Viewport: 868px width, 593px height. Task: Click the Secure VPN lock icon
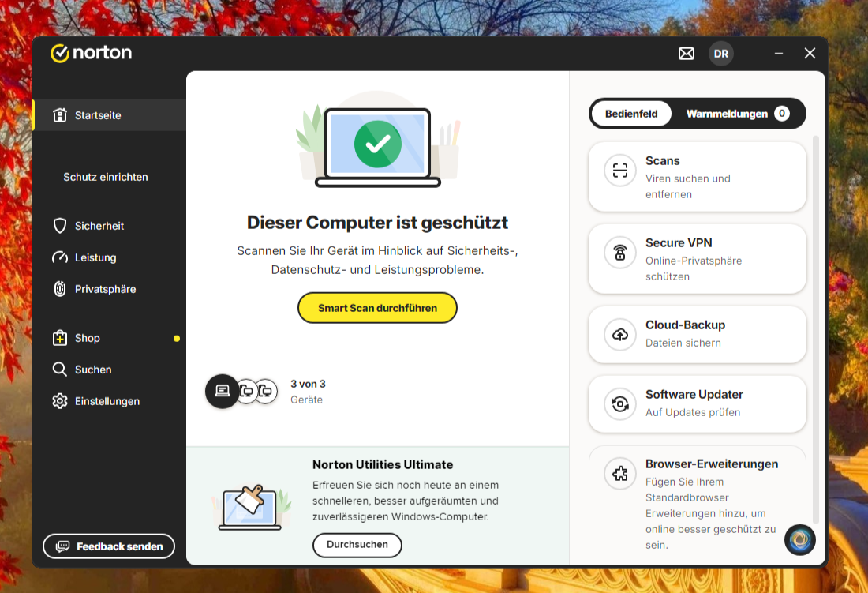coord(620,253)
